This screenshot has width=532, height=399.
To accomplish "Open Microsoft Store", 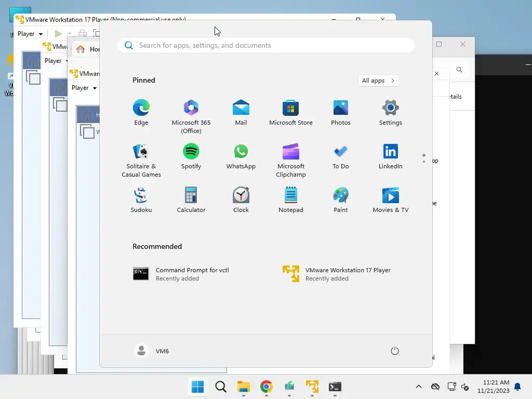I will click(291, 113).
